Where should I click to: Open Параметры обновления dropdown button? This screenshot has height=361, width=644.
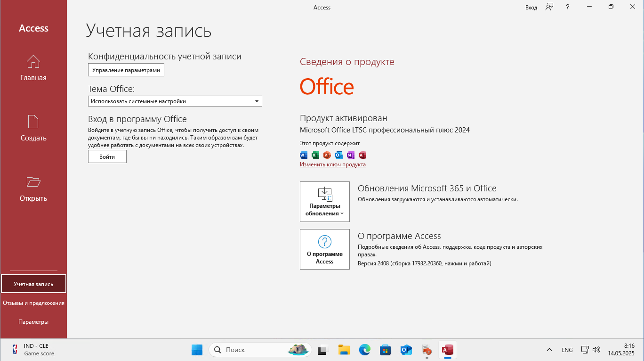[x=325, y=202]
